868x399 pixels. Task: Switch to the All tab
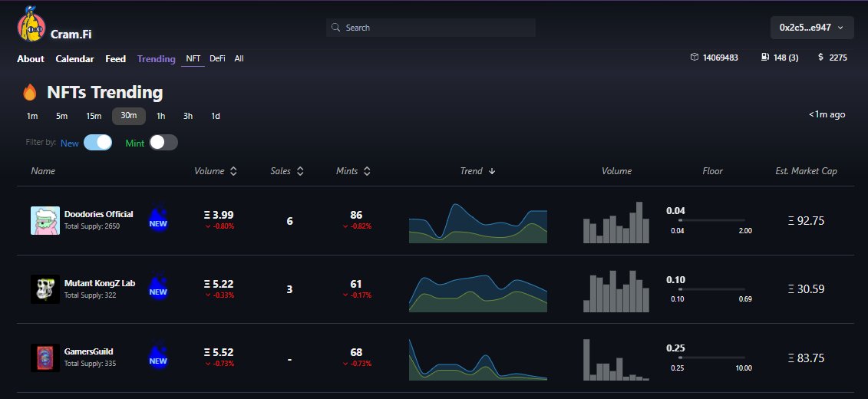(239, 58)
